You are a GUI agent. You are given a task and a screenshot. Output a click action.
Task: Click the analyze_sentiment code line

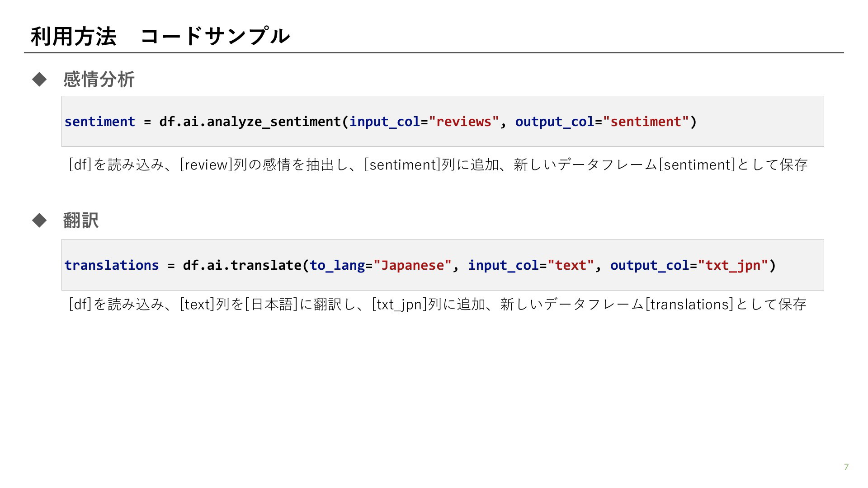coord(381,122)
